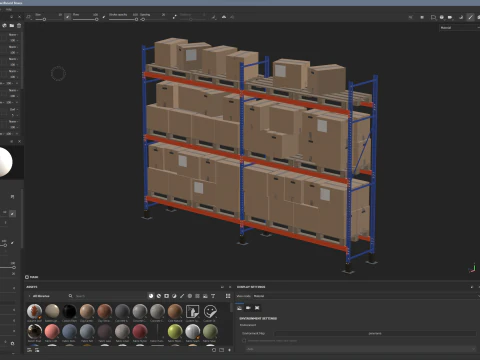Toggle pen pressure for Size

(68, 16)
